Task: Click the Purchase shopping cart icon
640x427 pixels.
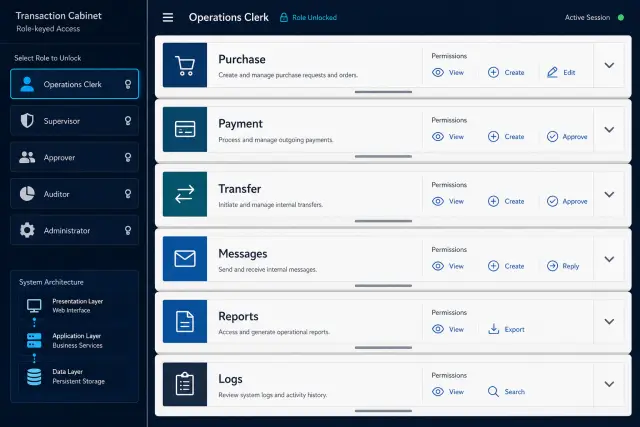Action: 185,65
